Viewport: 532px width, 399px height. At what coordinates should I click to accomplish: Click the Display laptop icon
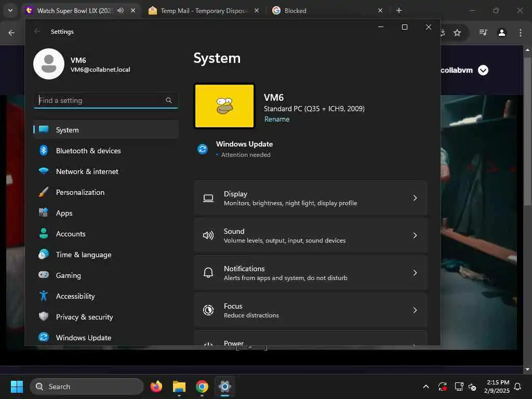click(x=208, y=198)
